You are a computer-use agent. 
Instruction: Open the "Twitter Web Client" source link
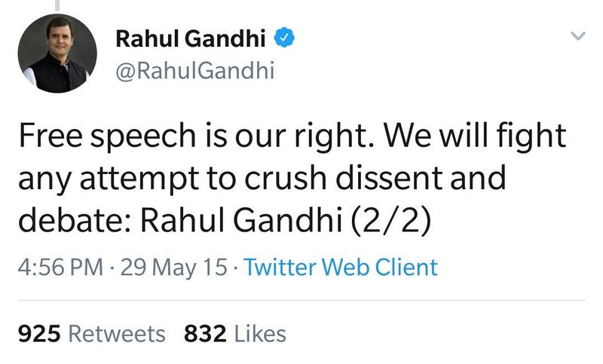341,267
